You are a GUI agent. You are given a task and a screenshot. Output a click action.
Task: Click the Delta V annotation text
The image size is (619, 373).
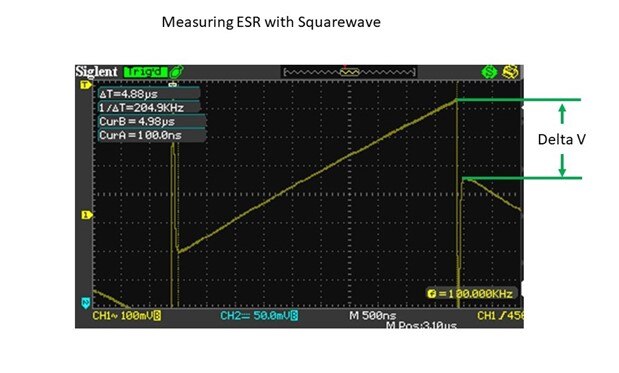pyautogui.click(x=561, y=139)
